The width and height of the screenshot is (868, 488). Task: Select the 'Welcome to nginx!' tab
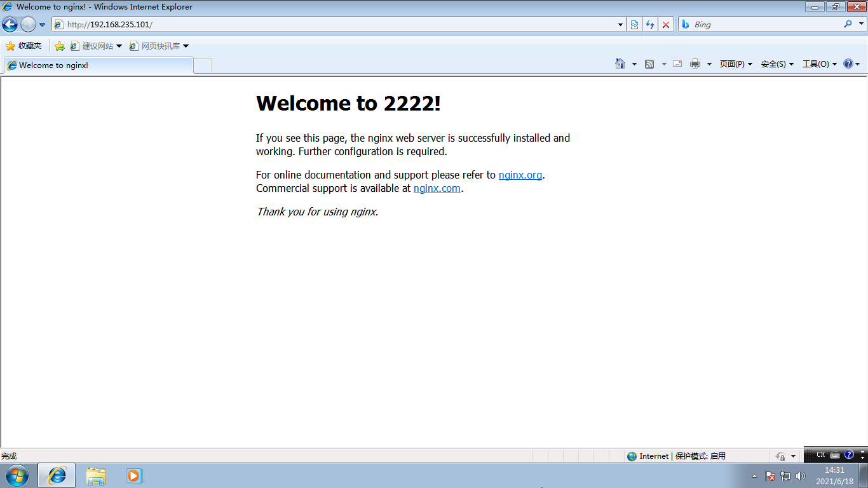tap(98, 65)
